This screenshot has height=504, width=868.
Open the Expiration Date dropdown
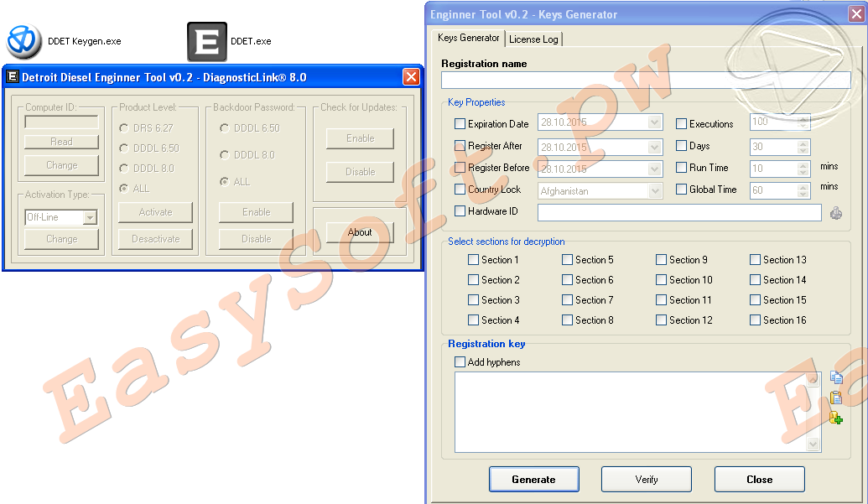pyautogui.click(x=655, y=122)
